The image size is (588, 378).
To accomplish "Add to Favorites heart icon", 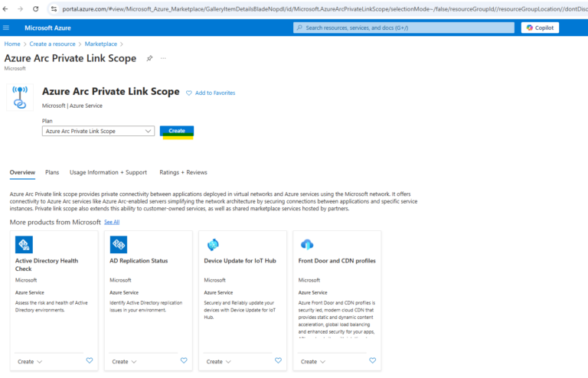I will [189, 93].
